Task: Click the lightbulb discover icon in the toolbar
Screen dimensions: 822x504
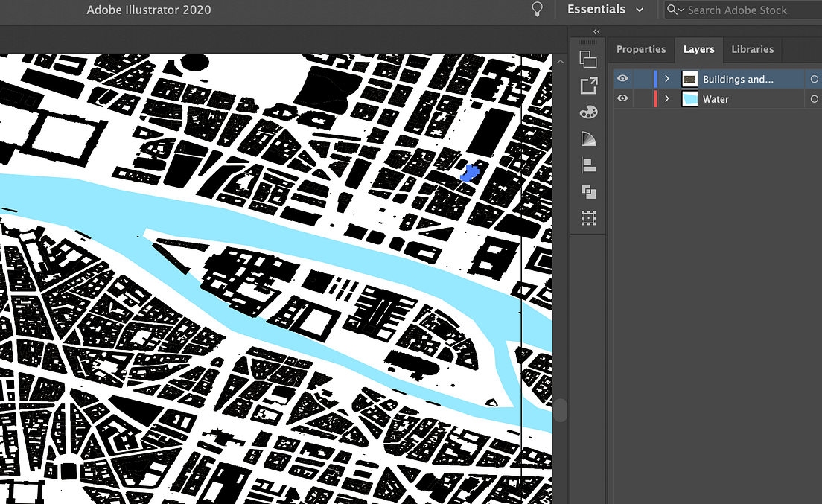Action: tap(538, 9)
